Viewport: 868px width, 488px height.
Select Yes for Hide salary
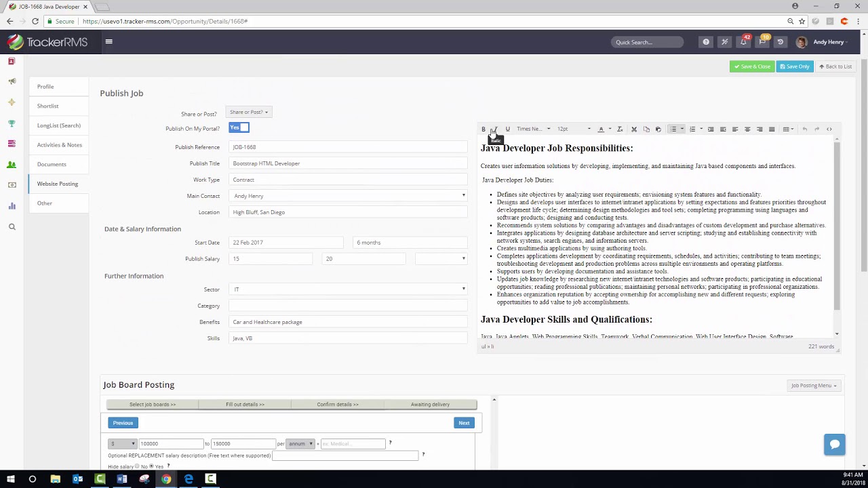[152, 466]
